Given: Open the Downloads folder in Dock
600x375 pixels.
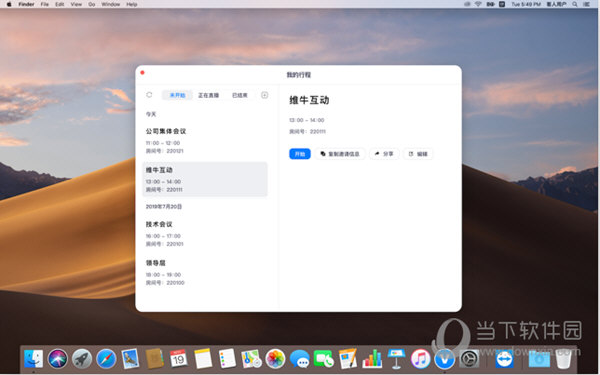Looking at the screenshot, I should (x=539, y=359).
